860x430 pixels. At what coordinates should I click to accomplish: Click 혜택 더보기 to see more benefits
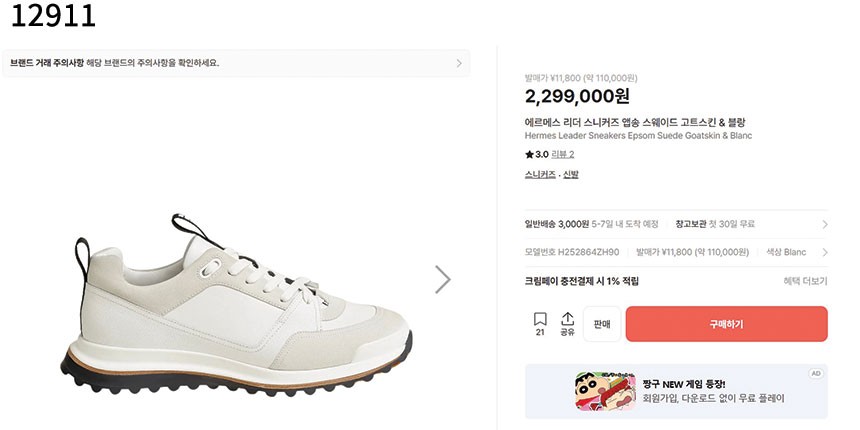tap(805, 282)
